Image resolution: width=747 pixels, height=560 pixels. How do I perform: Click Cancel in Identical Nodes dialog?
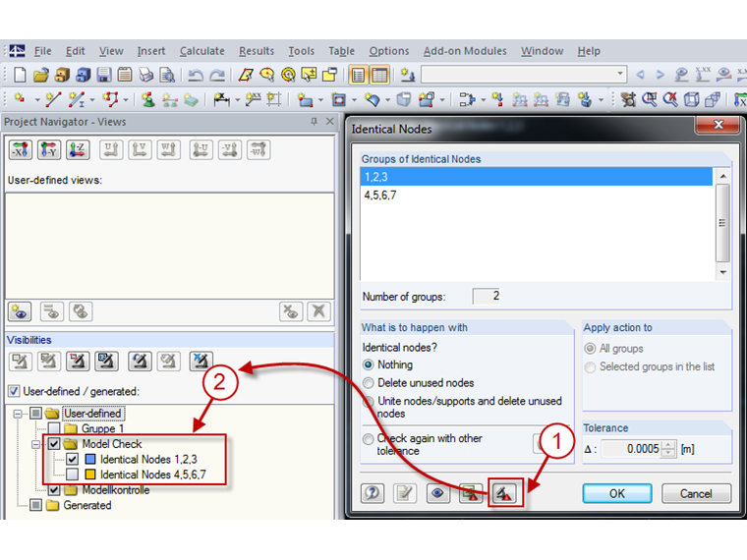point(696,493)
